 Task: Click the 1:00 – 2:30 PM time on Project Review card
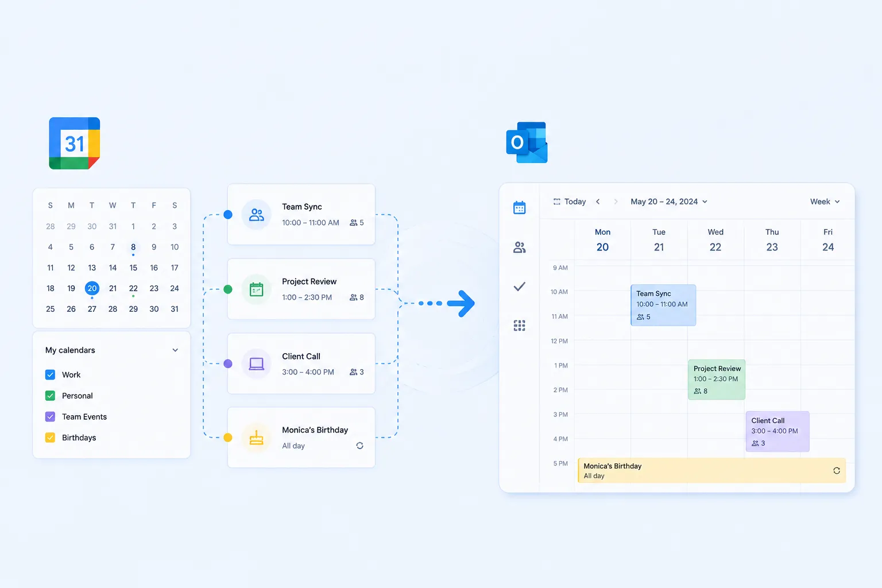307,297
